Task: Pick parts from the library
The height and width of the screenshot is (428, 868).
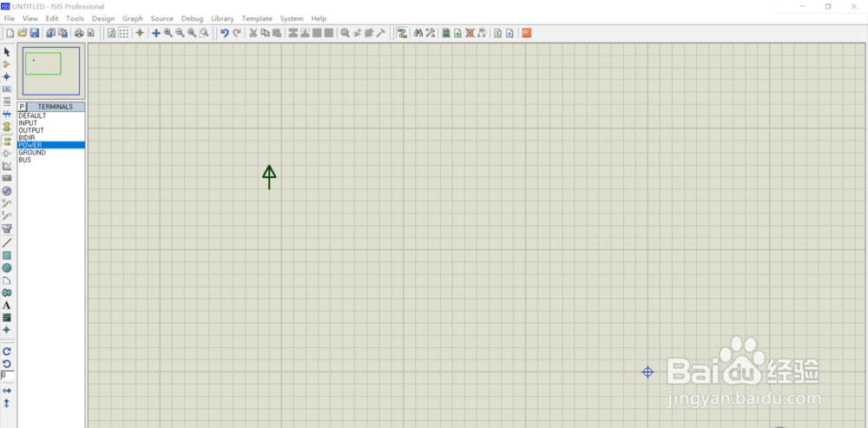Action: click(345, 33)
